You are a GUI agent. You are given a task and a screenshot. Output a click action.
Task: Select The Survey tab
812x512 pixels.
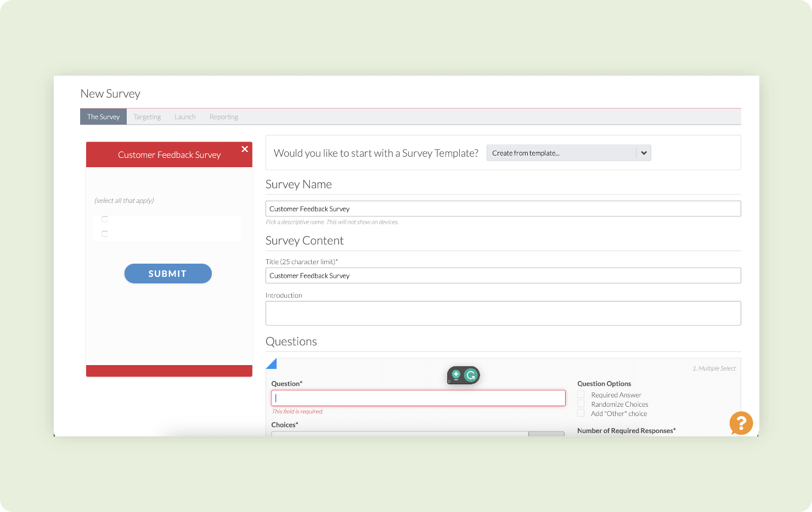[103, 117]
